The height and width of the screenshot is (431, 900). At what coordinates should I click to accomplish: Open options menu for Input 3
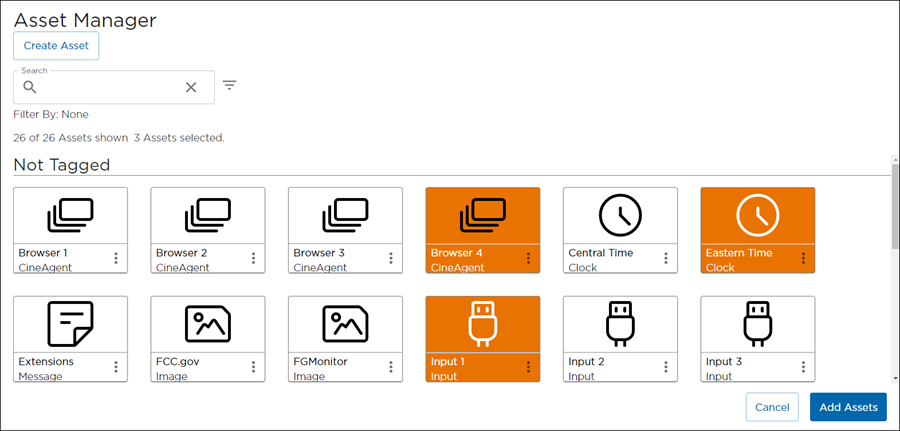coord(803,367)
